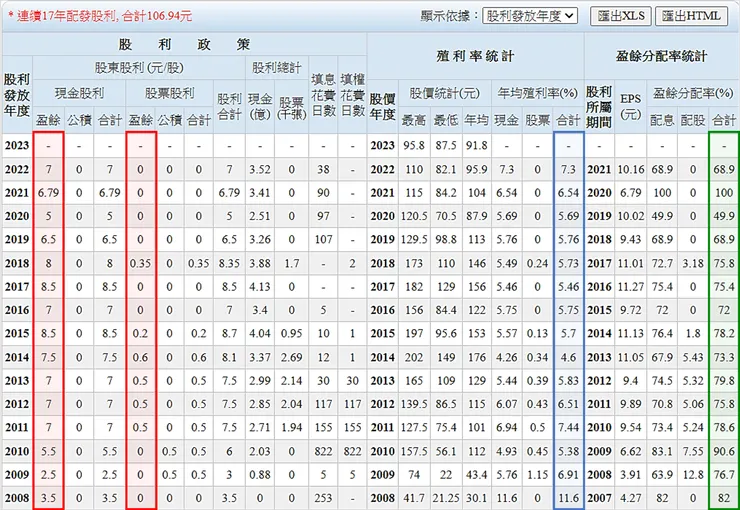Select average price 30.1 for 2008
The height and width of the screenshot is (510, 740).
point(477,498)
